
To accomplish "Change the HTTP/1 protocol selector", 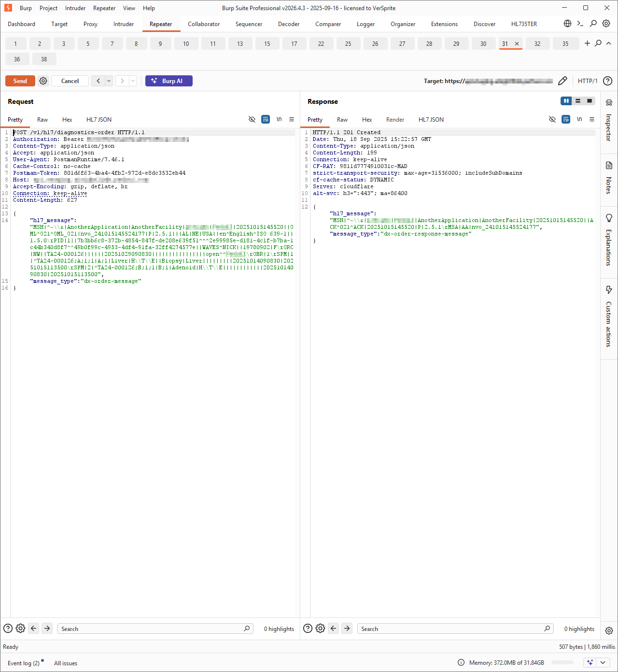I will point(588,81).
